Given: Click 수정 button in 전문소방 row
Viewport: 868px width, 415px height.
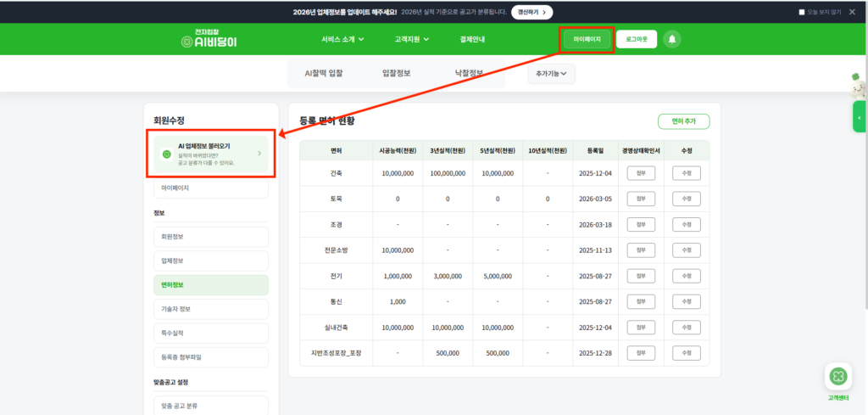Looking at the screenshot, I should (x=687, y=250).
